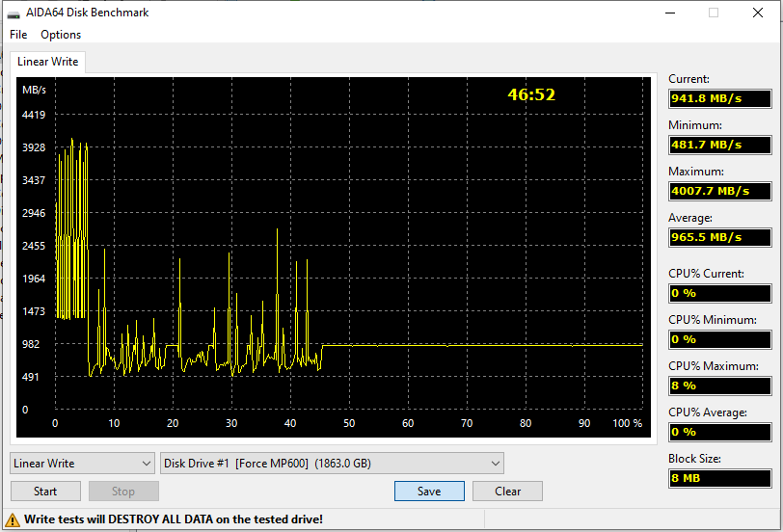Screen dimensions: 783x532
Task: Click the 982 label on graph axis
Action: (31, 344)
